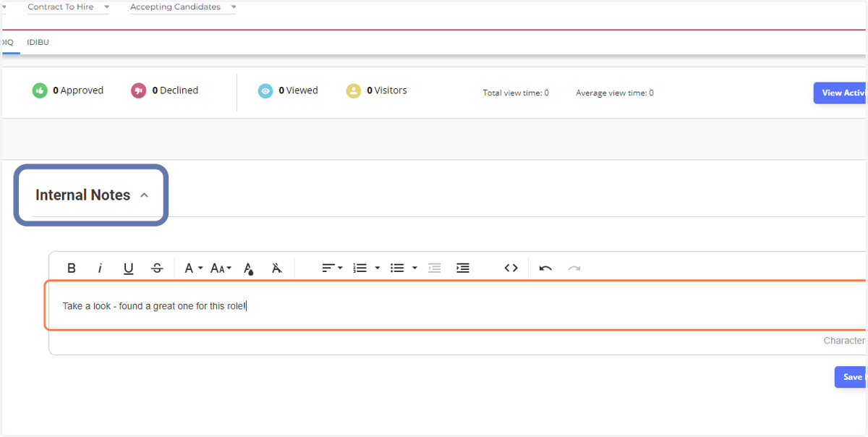The image size is (868, 437).
Task: Switch to code view in editor
Action: pyautogui.click(x=511, y=268)
